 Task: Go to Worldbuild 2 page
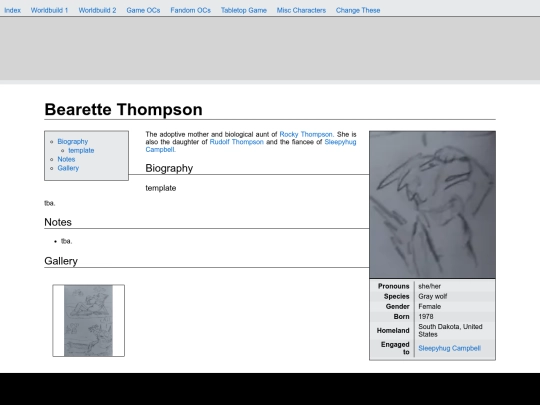[x=97, y=10]
